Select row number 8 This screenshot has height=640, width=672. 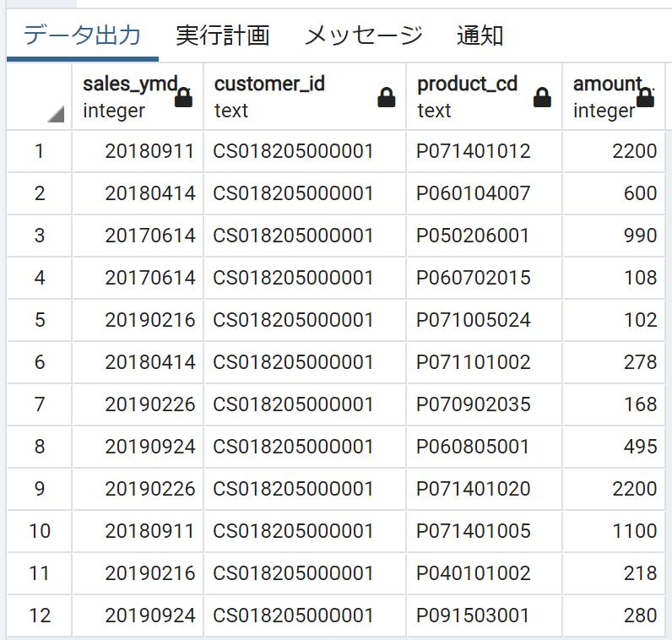(39, 447)
